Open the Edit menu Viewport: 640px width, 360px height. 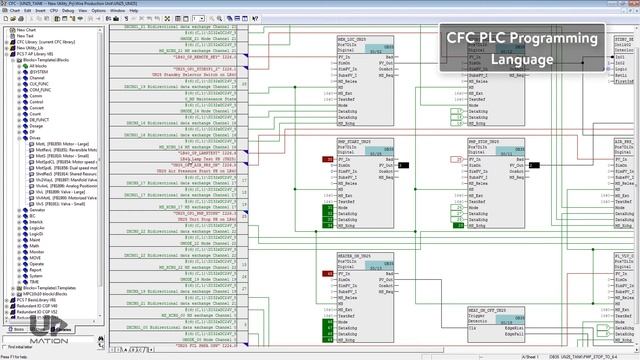[27, 11]
